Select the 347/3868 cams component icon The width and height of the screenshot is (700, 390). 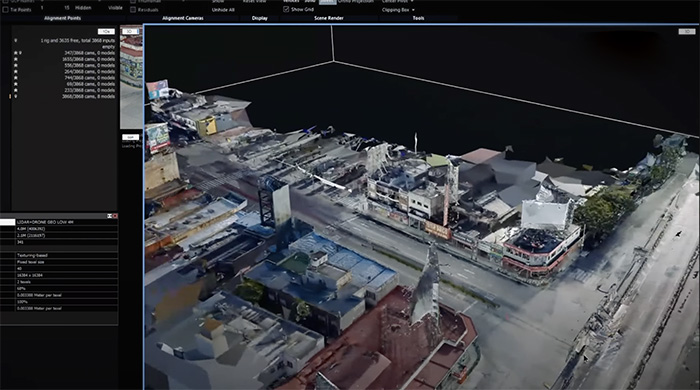(x=16, y=53)
